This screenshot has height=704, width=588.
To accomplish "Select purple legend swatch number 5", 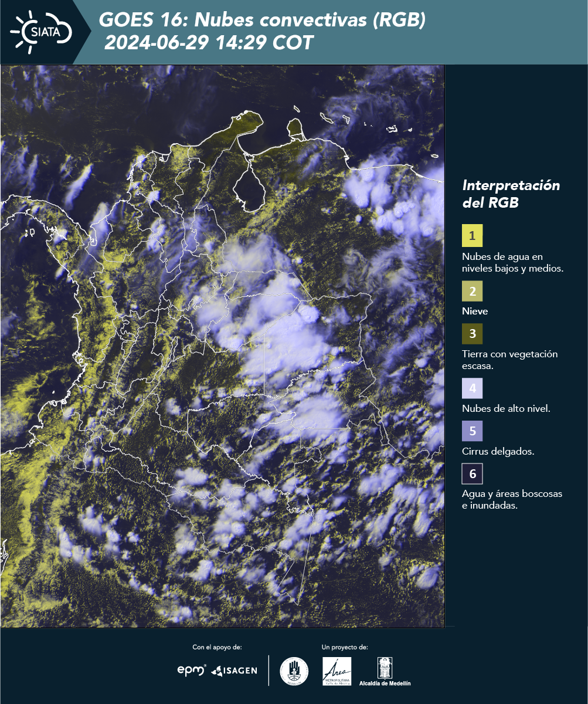I will click(x=472, y=431).
